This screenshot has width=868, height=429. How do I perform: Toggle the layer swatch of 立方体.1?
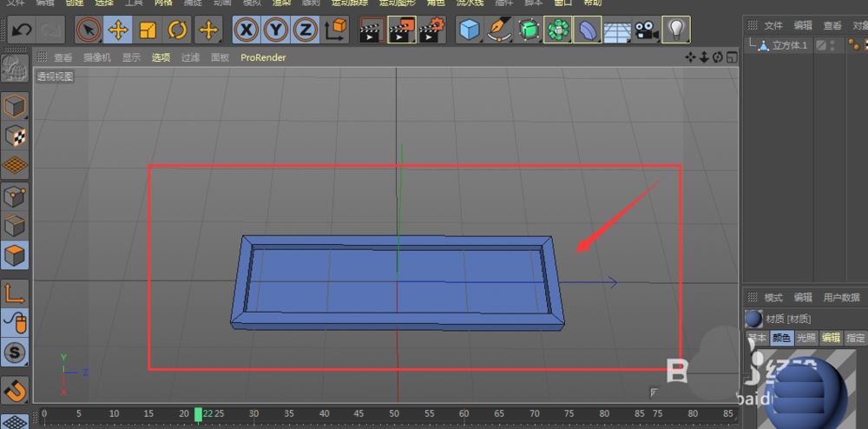(821, 45)
